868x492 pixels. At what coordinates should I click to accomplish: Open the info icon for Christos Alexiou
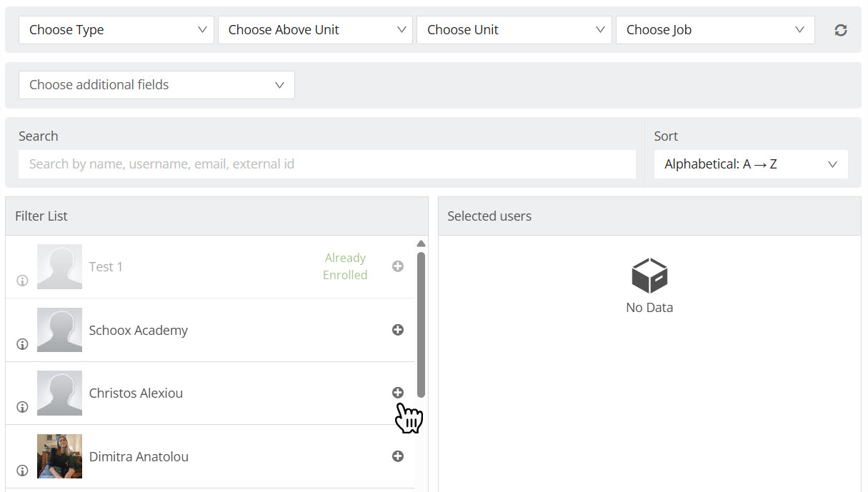22,407
